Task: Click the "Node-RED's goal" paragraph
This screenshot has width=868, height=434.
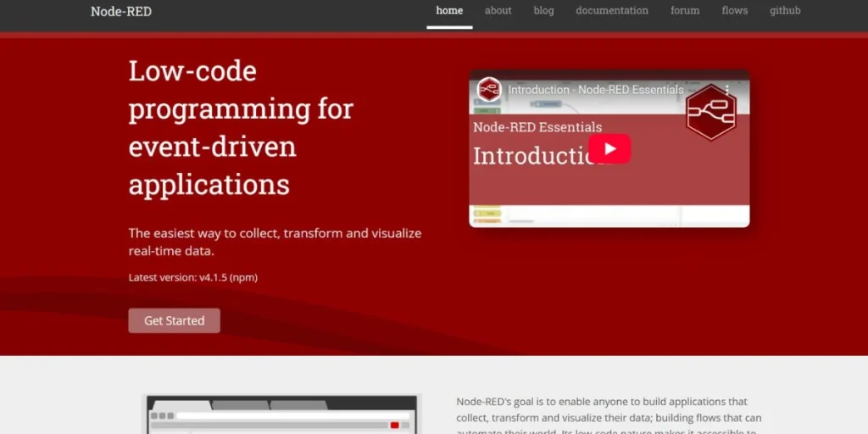Action: [x=609, y=417]
